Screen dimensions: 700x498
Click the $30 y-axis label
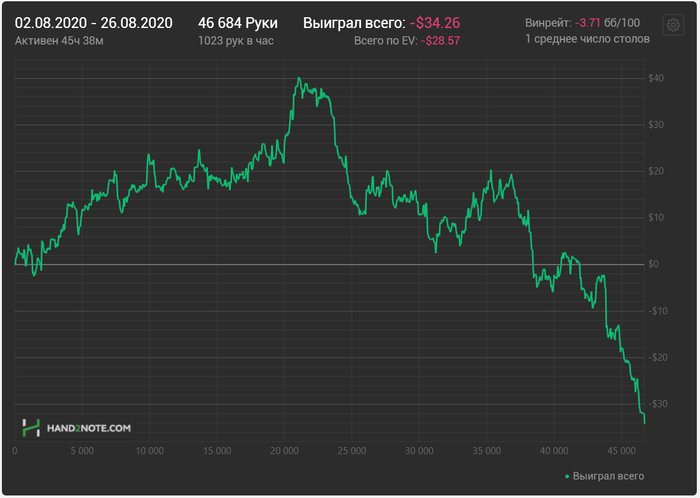[x=656, y=125]
